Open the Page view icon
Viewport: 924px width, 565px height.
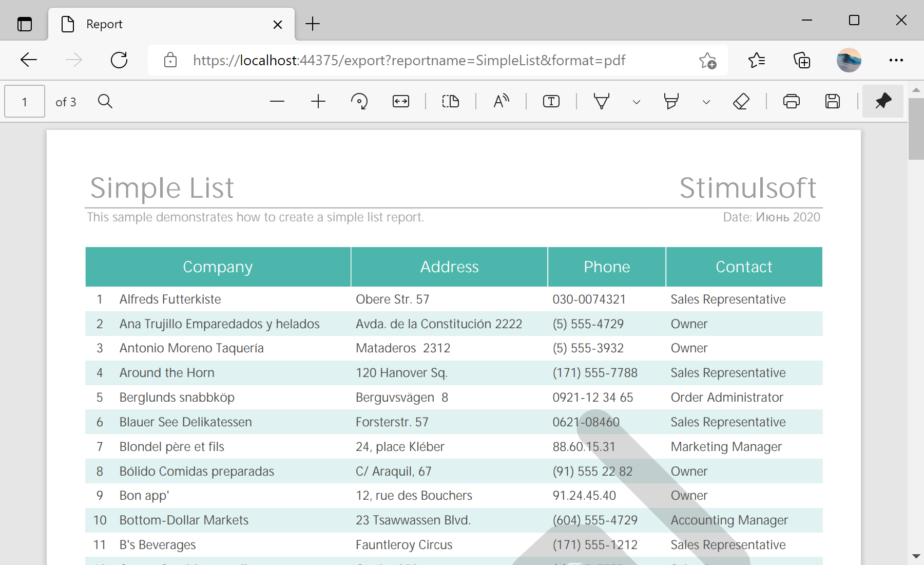click(x=451, y=101)
